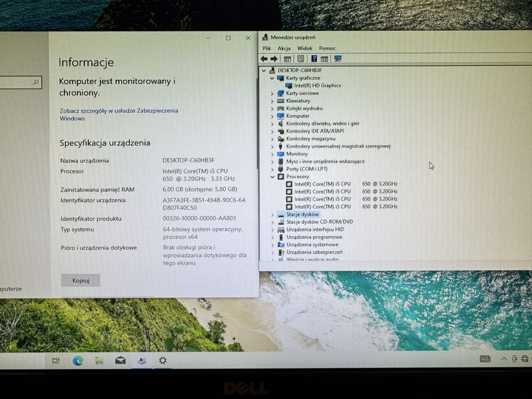
Task: Click the network globe tray icon
Action: pos(525,359)
